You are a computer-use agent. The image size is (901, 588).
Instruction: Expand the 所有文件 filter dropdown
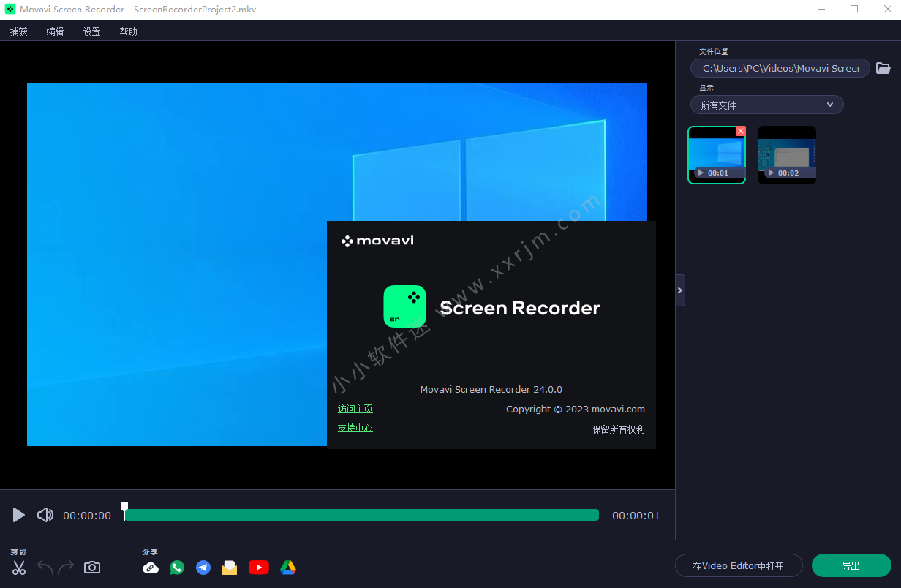coord(767,105)
